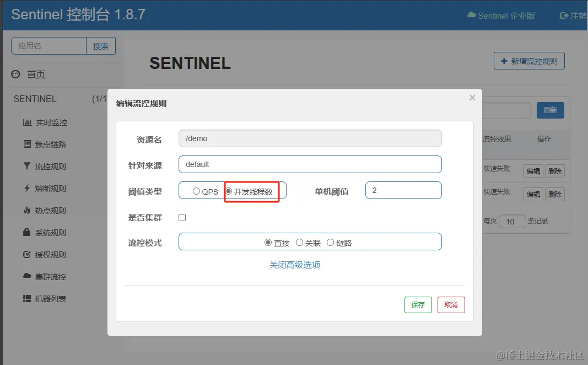
Task: Click the circuit breaker lightning bolt icon
Action: 27,189
